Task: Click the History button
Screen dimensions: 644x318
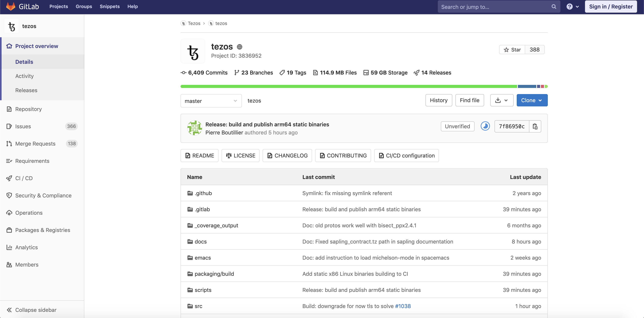Action: pyautogui.click(x=439, y=100)
